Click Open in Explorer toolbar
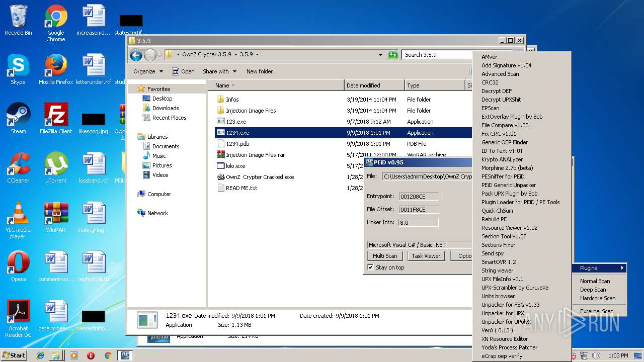 pos(183,71)
